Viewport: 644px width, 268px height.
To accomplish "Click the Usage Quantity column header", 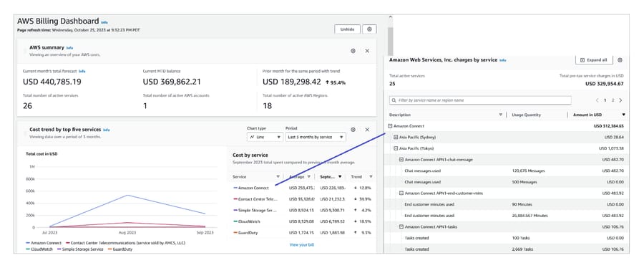I will pos(526,115).
